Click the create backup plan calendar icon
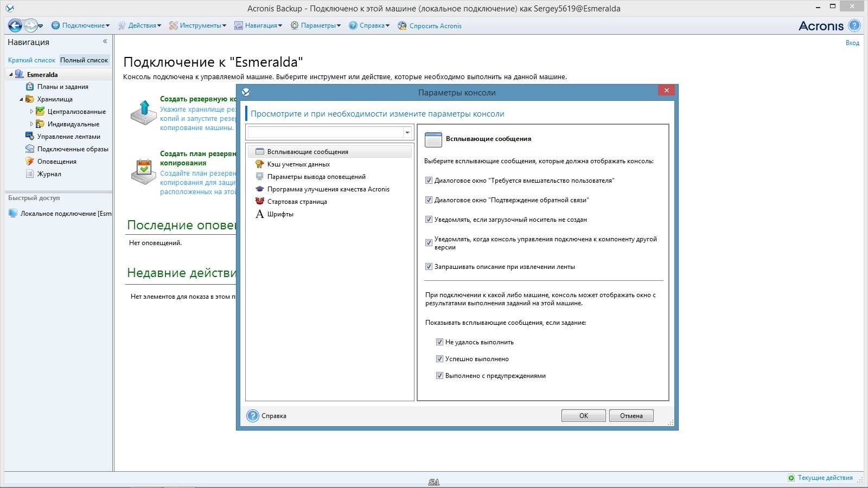This screenshot has height=488, width=868. pos(144,171)
